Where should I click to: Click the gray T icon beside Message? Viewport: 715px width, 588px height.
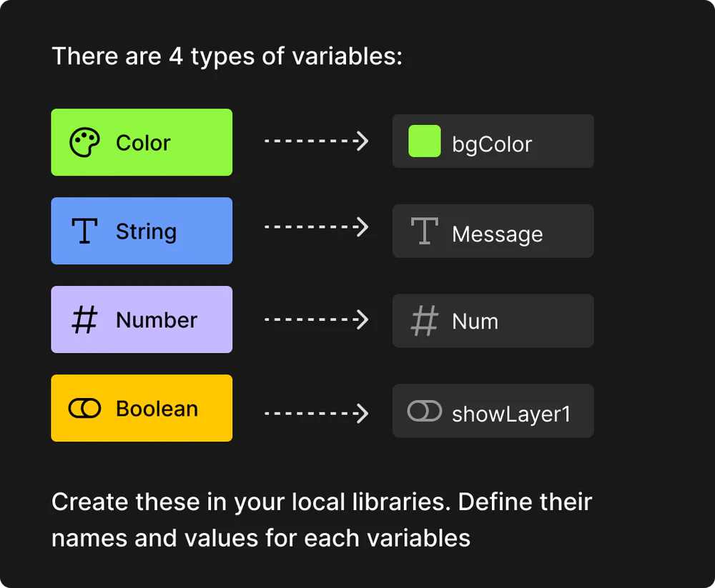pyautogui.click(x=424, y=231)
